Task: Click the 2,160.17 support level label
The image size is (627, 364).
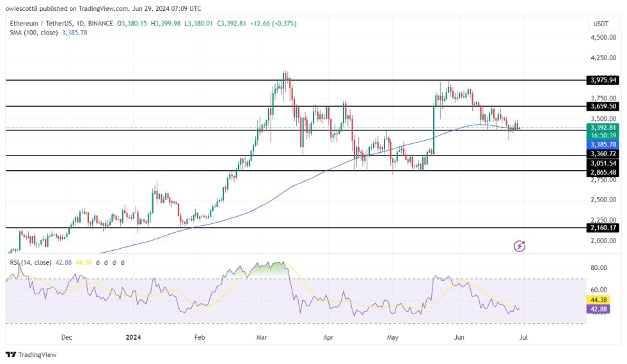Action: click(601, 227)
